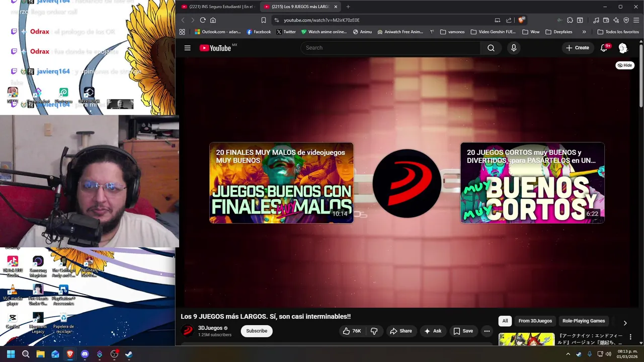
Task: Open the vamonos bookmark folder
Action: tap(452, 32)
